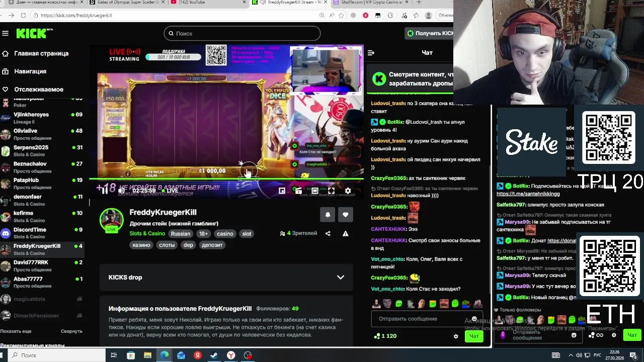Open emoji picker in overlay chat

574,335
